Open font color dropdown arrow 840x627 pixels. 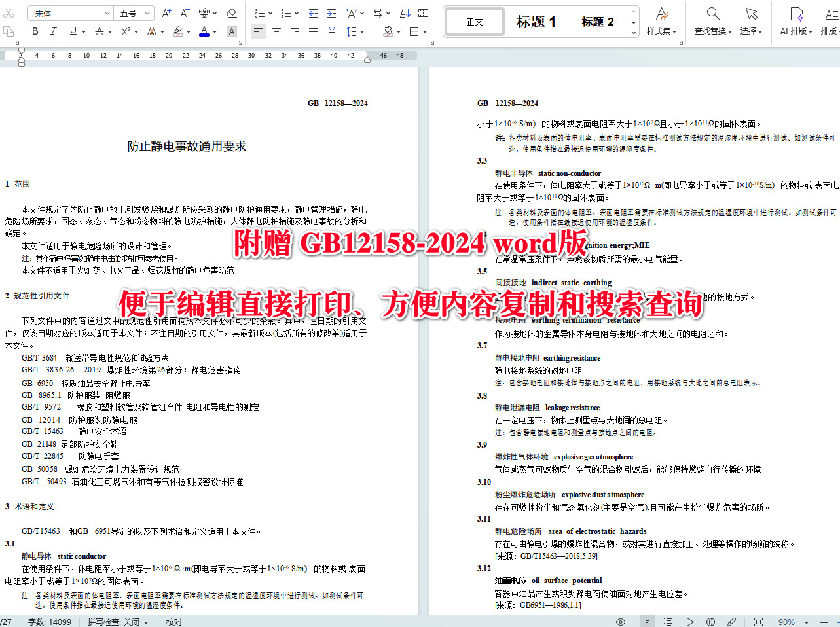point(214,31)
